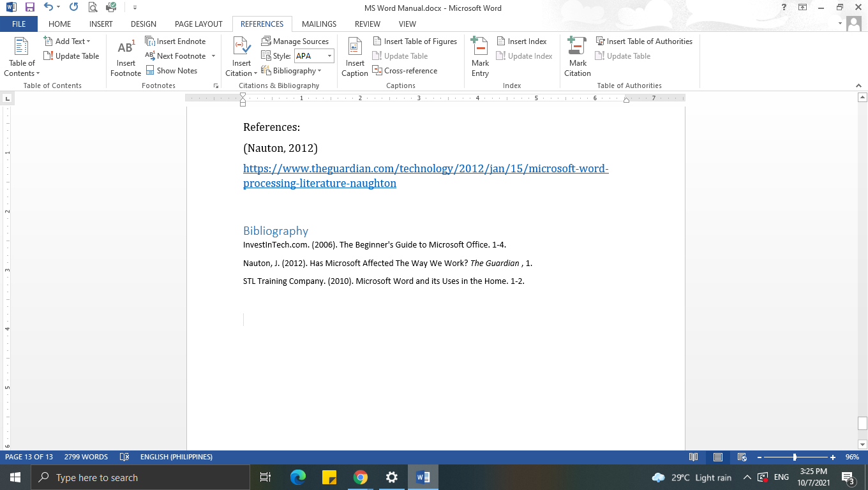Screen dimensions: 868x490
Task: Click the tab selector at ruler corner
Action: [x=7, y=98]
